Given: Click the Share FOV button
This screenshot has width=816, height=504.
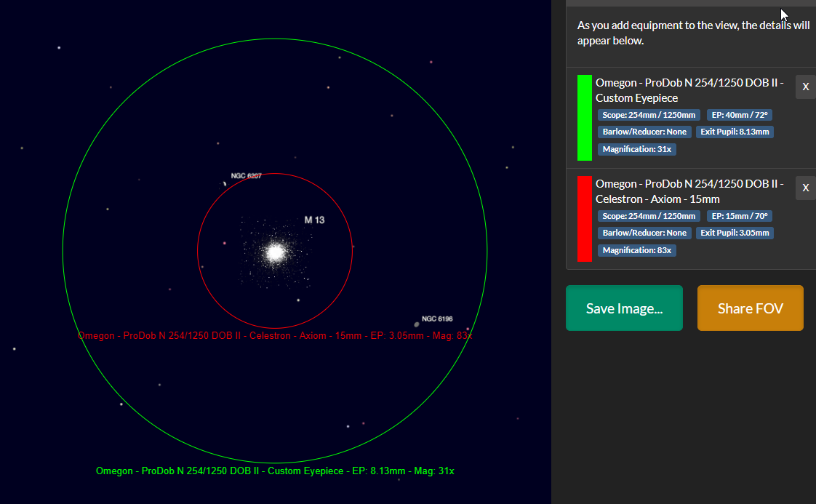Looking at the screenshot, I should 750,308.
